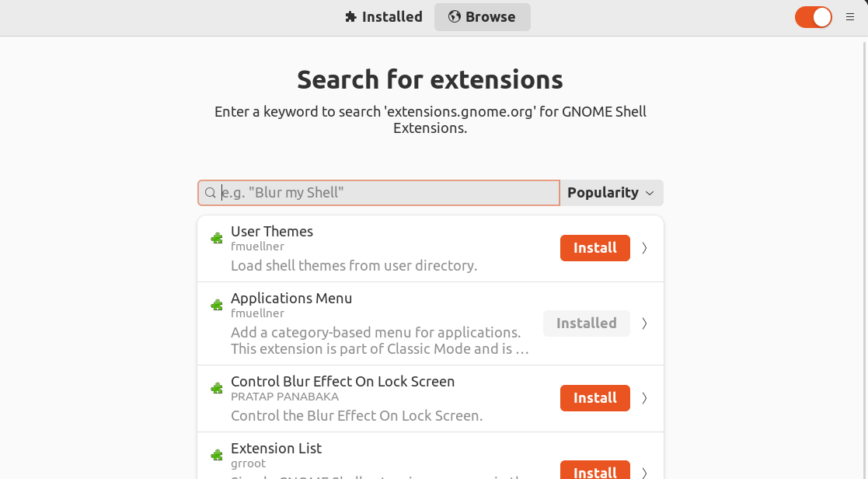
Task: Switch to the Installed tab
Action: coord(384,17)
